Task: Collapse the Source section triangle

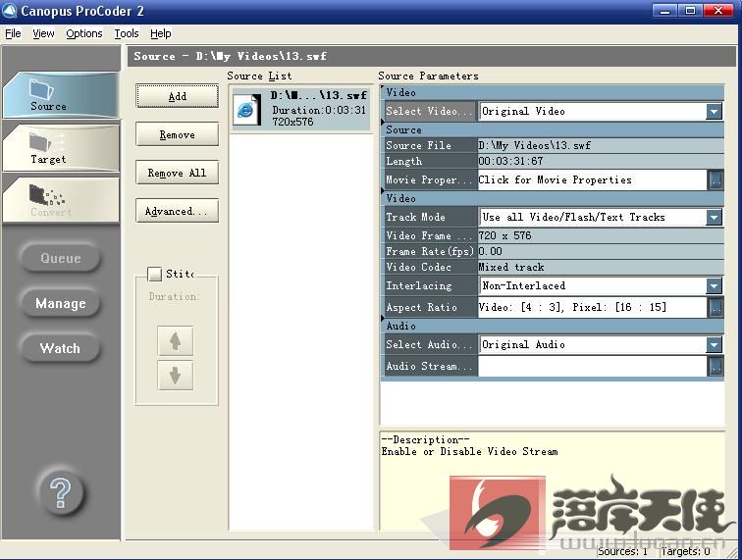Action: pyautogui.click(x=383, y=123)
